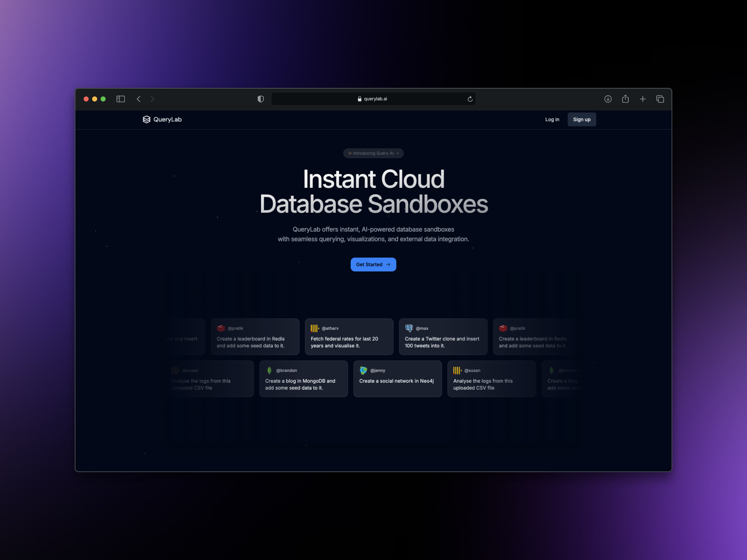Toggle the Safari sidebar icon
This screenshot has height=560, width=747.
point(121,99)
